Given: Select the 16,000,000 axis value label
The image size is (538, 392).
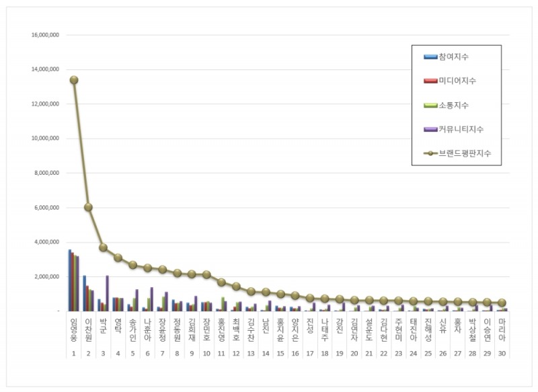Looking at the screenshot, I should (x=45, y=35).
